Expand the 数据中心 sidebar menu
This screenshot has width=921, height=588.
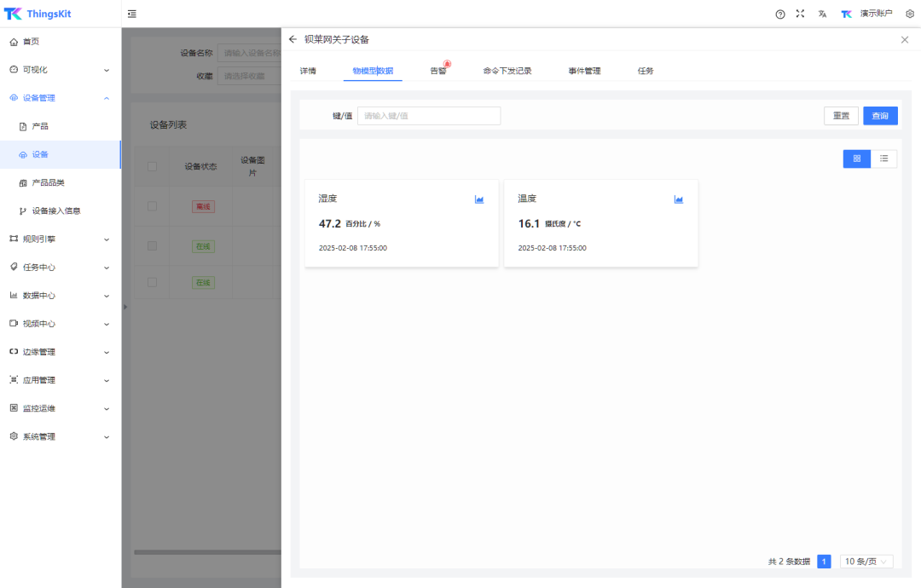coord(60,295)
